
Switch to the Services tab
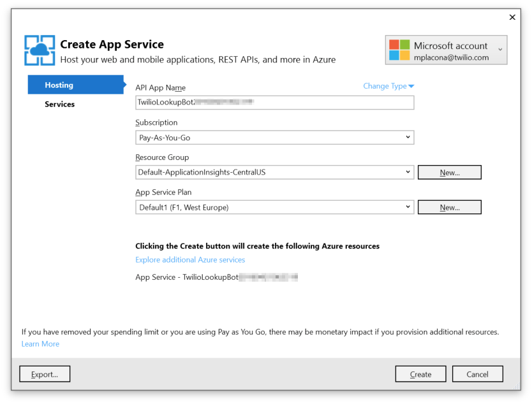point(60,104)
